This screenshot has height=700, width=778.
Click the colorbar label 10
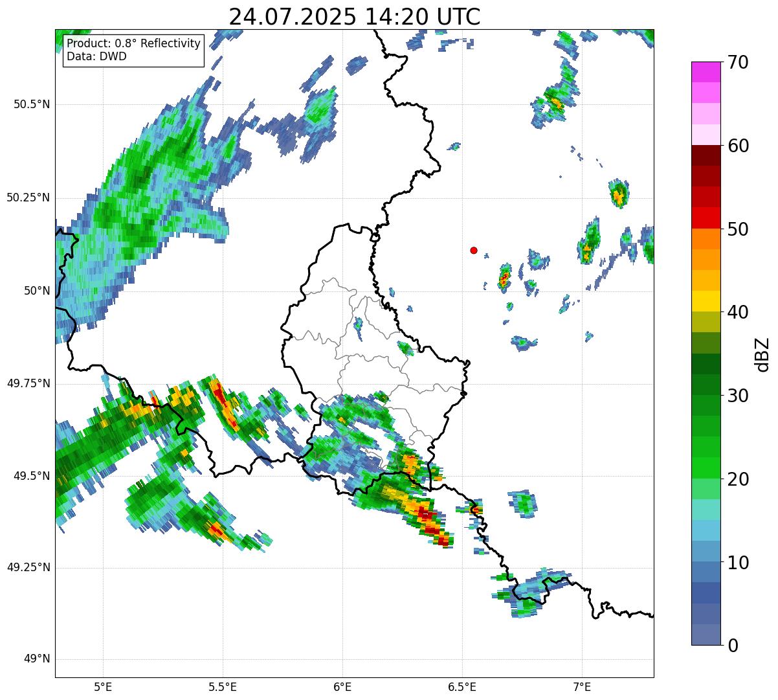[738, 562]
